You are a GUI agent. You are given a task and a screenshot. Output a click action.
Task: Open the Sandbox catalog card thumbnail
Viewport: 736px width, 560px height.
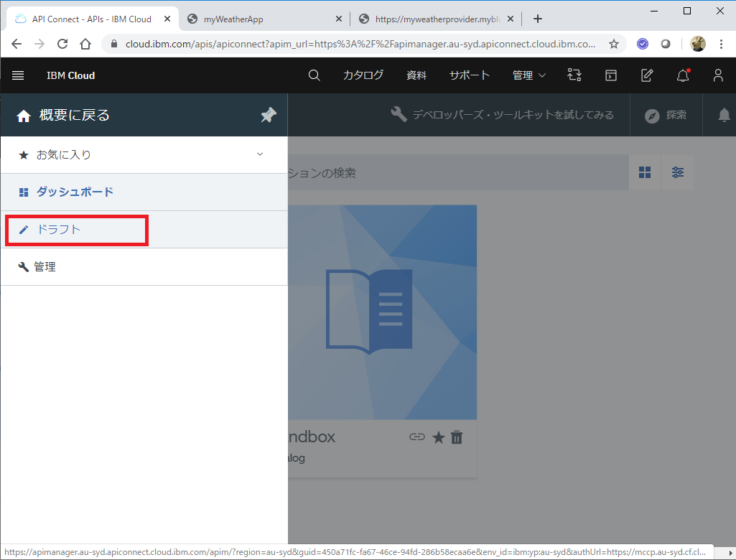pos(383,312)
